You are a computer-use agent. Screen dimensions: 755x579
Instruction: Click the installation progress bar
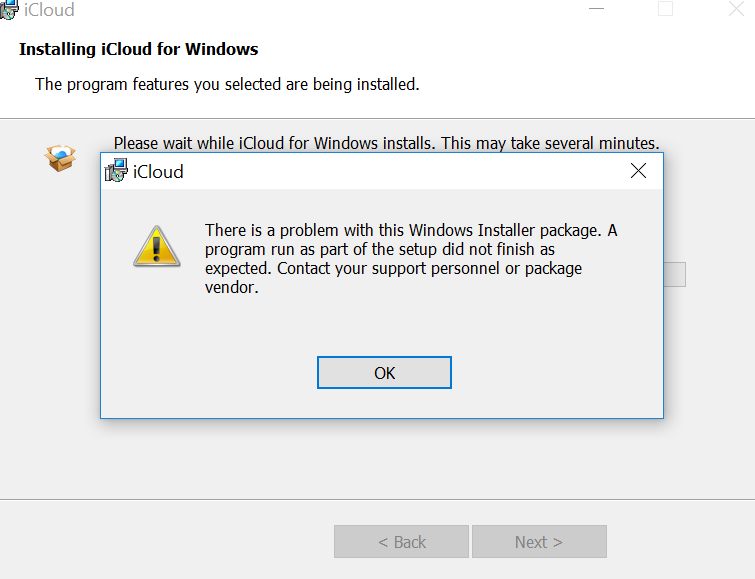click(675, 275)
